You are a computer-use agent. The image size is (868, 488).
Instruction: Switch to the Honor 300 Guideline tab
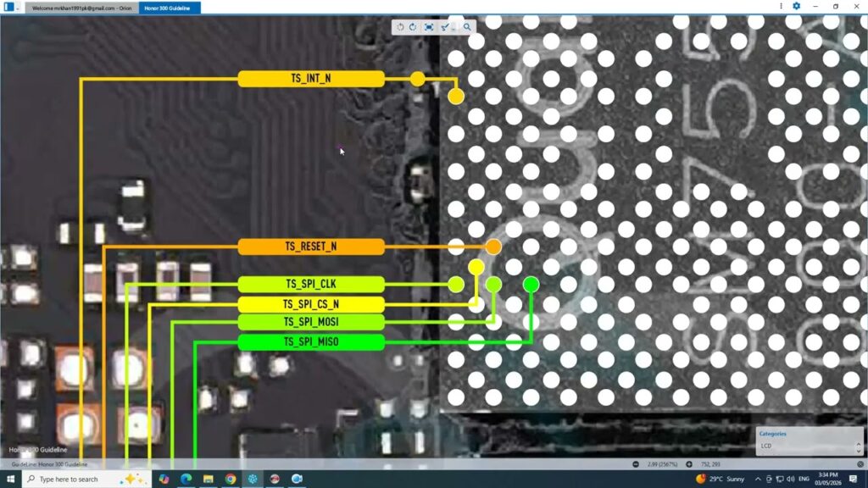point(169,8)
